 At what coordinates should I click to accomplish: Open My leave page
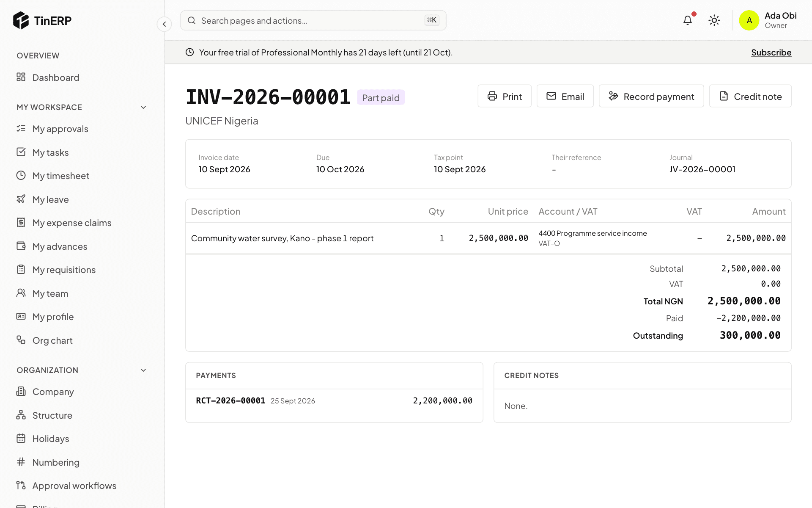pyautogui.click(x=82, y=199)
